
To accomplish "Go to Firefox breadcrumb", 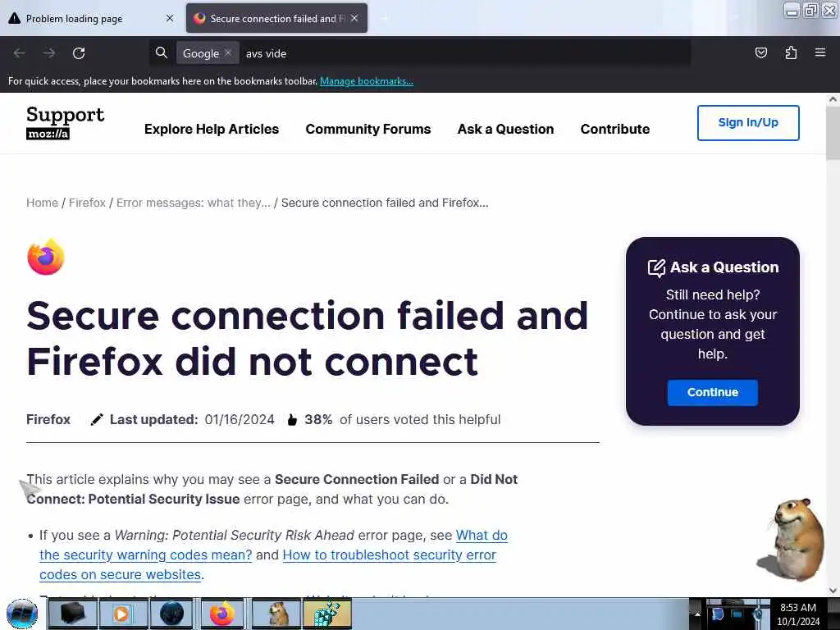I will [87, 203].
